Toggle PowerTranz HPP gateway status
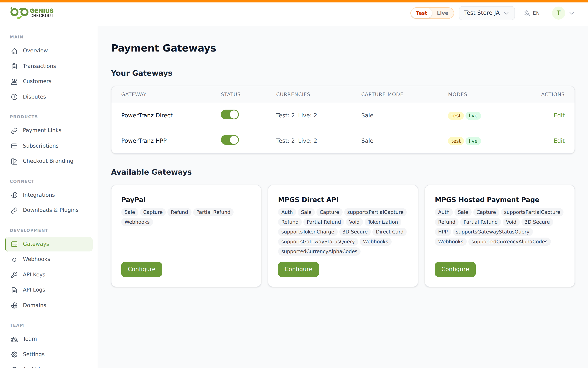This screenshot has width=588, height=368. point(230,140)
